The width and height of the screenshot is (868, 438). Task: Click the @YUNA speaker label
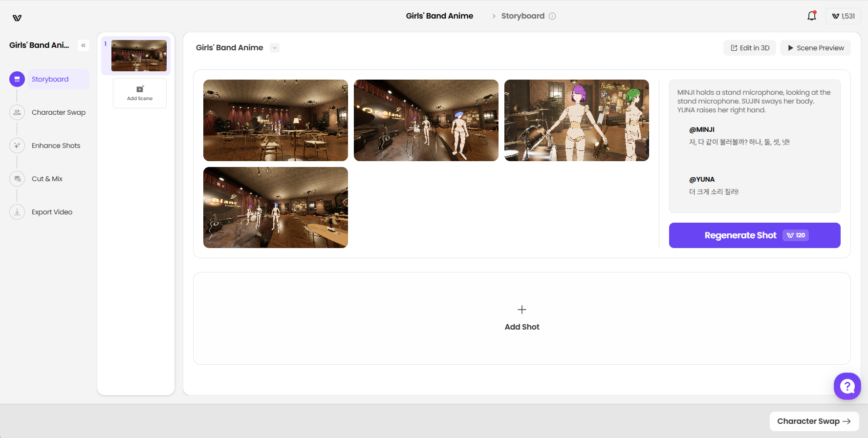point(702,179)
